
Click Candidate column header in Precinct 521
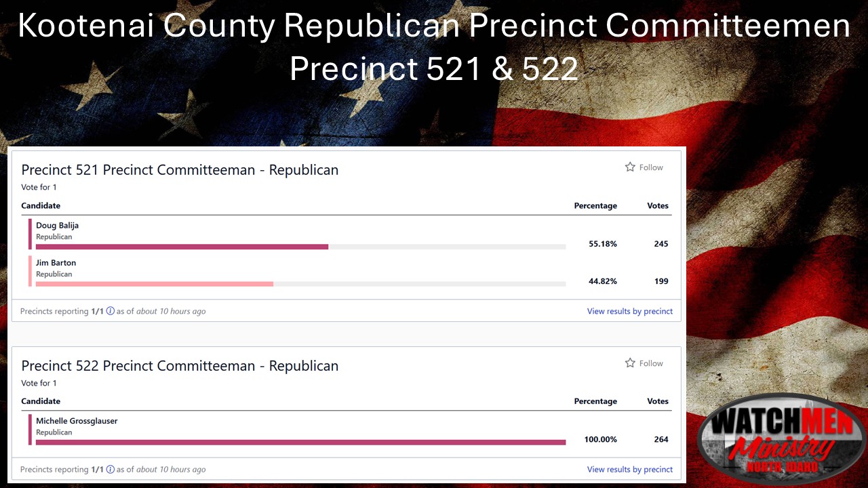click(41, 205)
